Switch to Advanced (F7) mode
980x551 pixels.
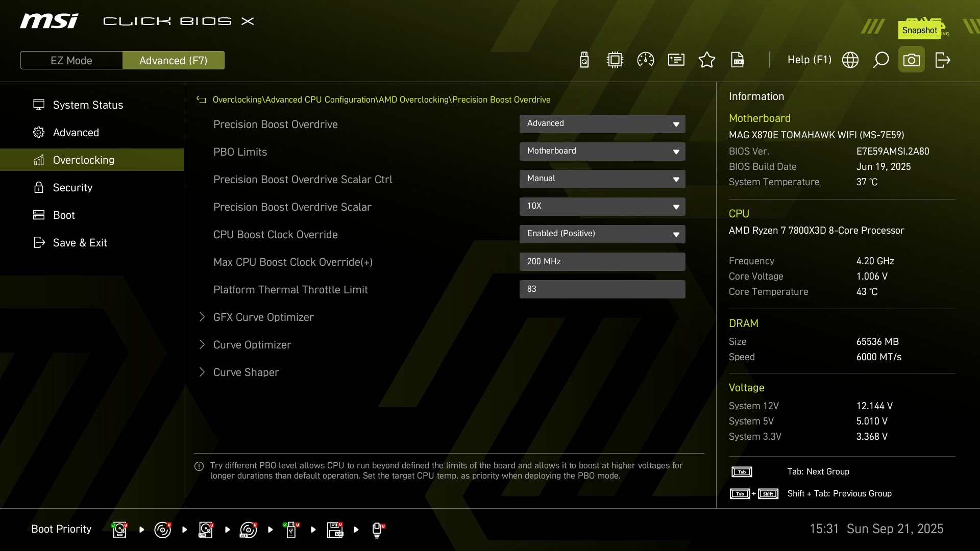tap(173, 60)
